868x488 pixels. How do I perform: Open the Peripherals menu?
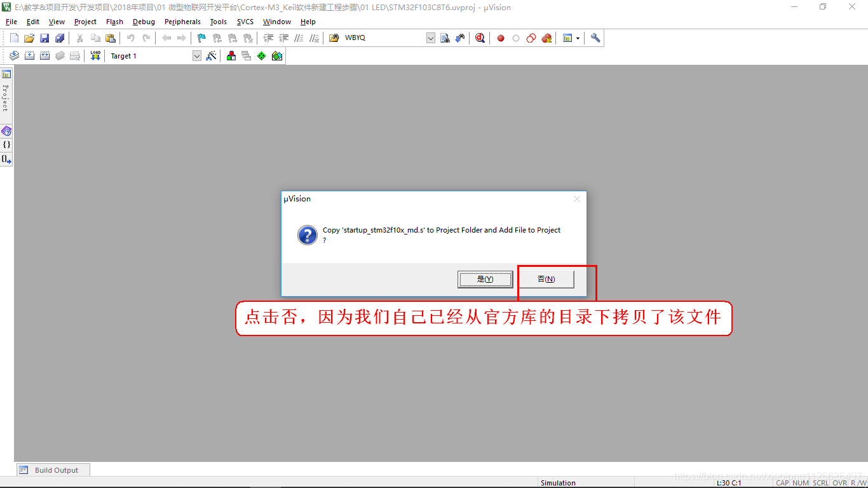(183, 22)
